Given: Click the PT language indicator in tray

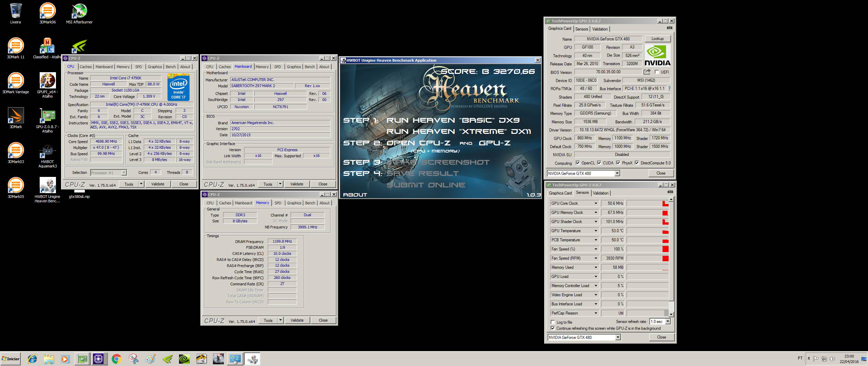Looking at the screenshot, I should click(800, 358).
